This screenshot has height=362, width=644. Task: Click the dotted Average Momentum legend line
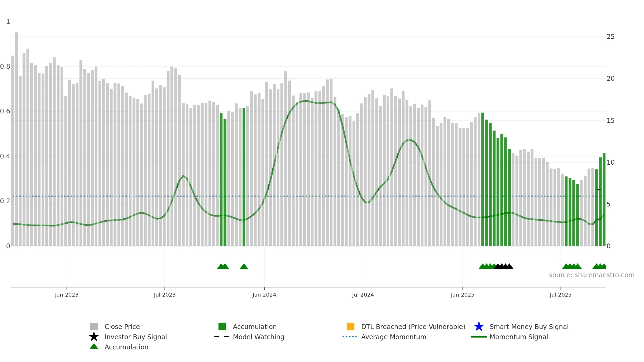point(350,337)
